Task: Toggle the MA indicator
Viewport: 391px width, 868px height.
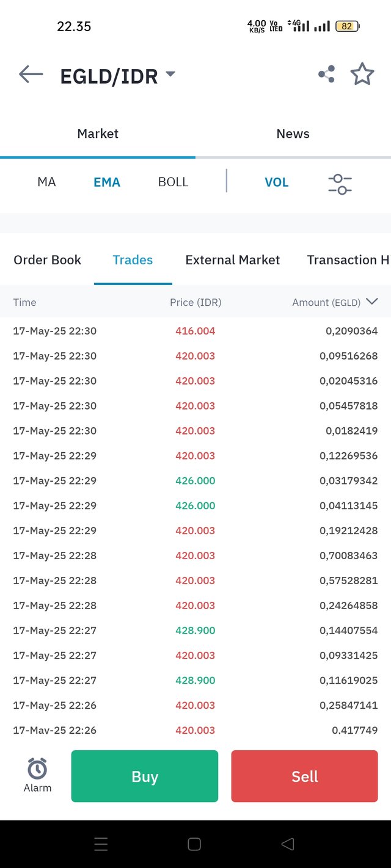Action: (x=46, y=182)
